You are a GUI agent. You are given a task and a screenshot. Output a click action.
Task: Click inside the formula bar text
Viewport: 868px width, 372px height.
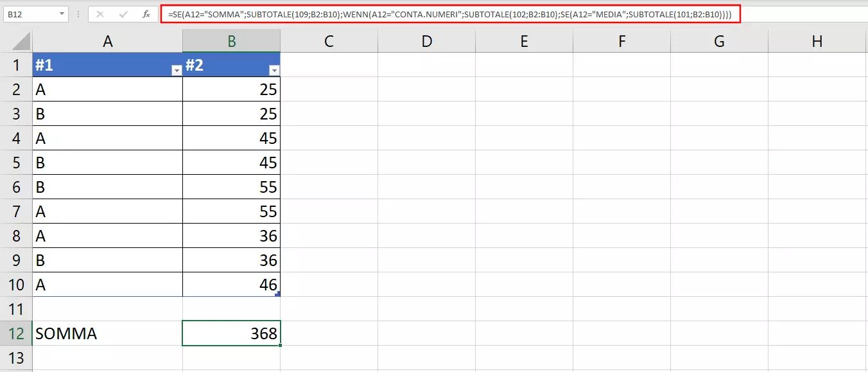[x=450, y=13]
